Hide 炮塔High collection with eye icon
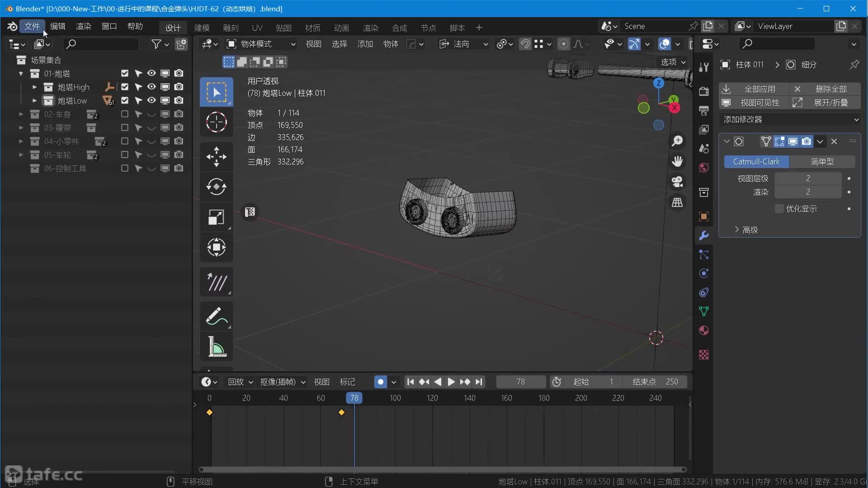The width and height of the screenshot is (868, 488). (151, 87)
